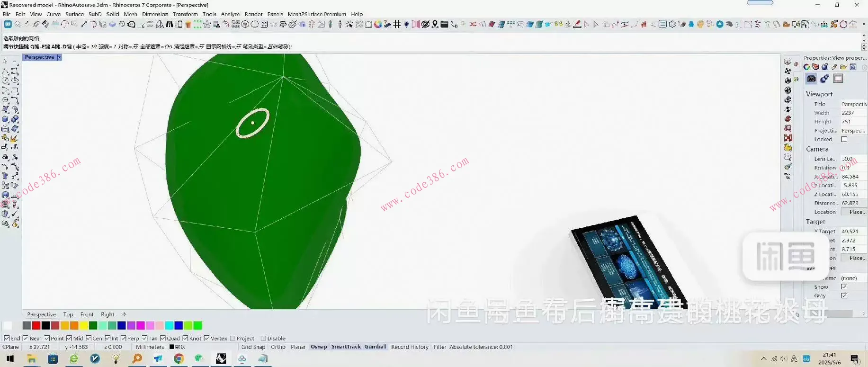Click the first blue icon on the toolbar
The height and width of the screenshot is (367, 868).
(x=8, y=24)
